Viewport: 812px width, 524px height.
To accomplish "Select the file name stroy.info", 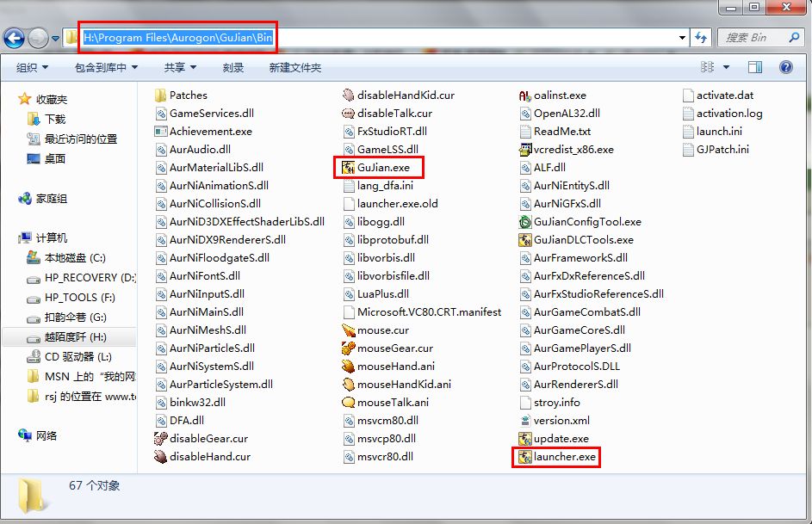I will tap(557, 403).
